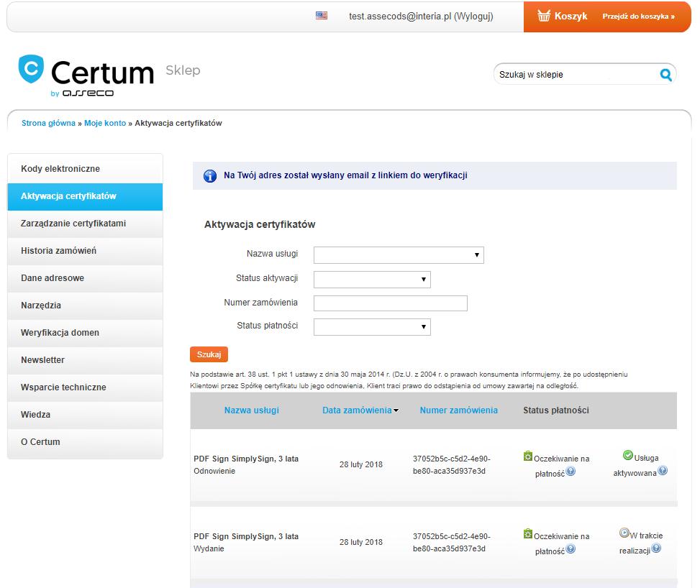This screenshot has height=588, width=700.
Task: Sort by Numer zamówienia column
Action: coord(458,410)
